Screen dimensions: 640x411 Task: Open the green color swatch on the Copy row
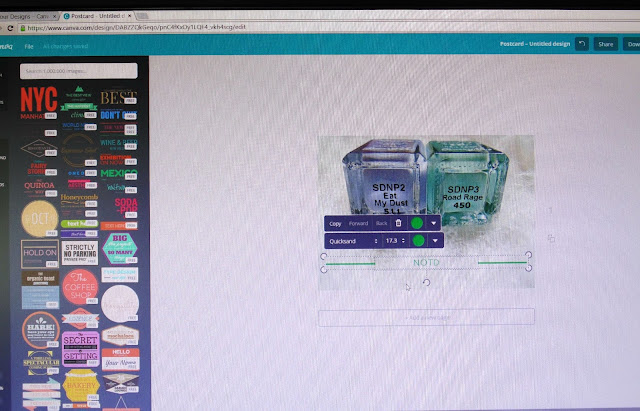point(417,223)
